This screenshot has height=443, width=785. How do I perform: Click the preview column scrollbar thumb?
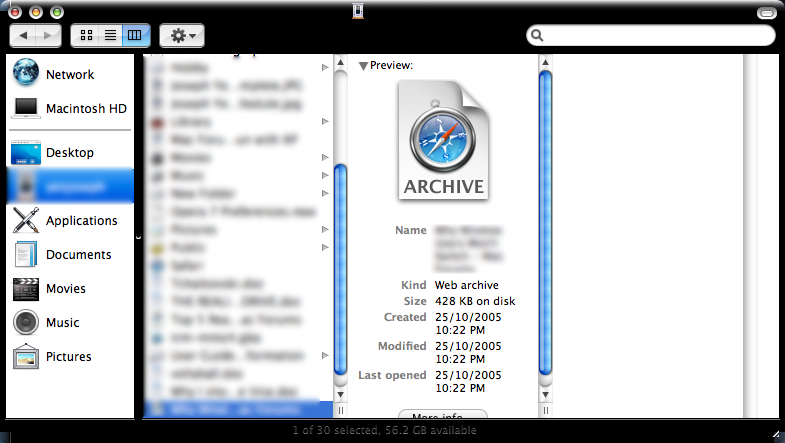pos(546,222)
